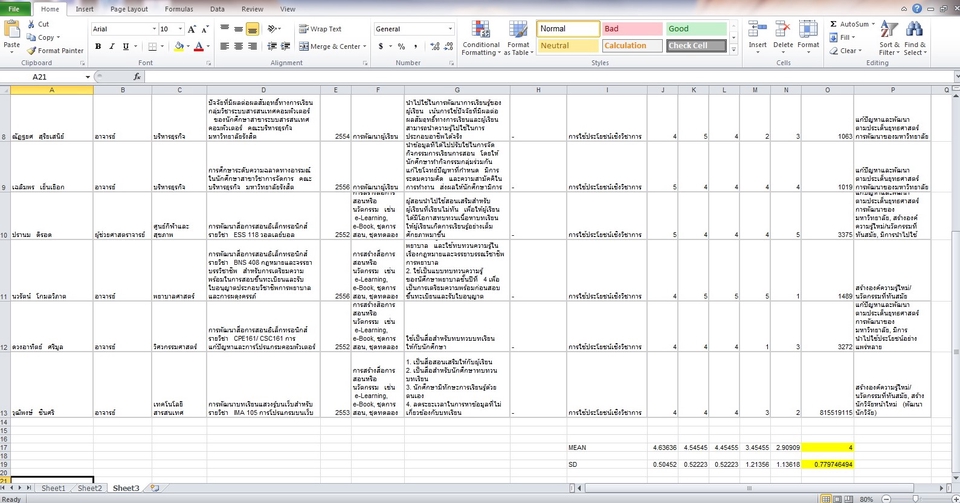The height and width of the screenshot is (503, 960).
Task: Apply Percent Style format
Action: [401, 47]
